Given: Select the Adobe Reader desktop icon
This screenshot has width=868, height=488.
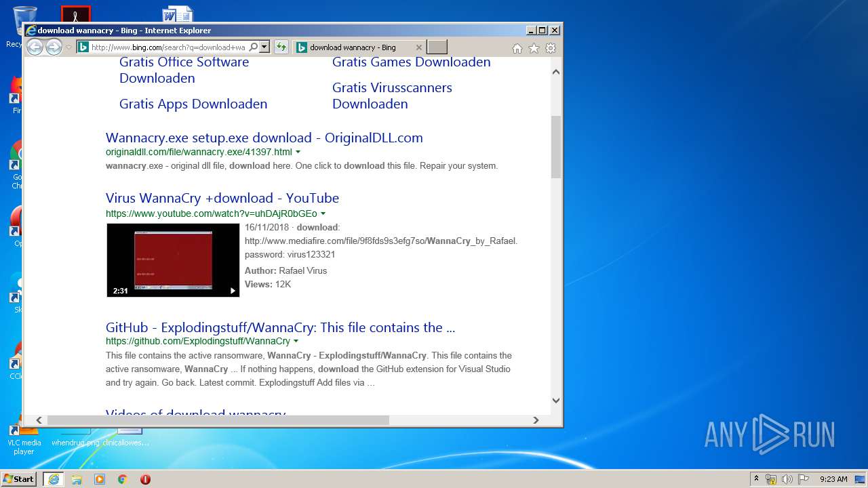Looking at the screenshot, I should 75,14.
